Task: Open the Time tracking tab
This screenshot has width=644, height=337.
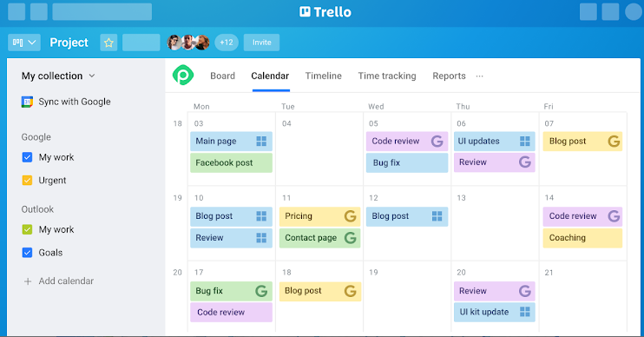Action: point(387,76)
